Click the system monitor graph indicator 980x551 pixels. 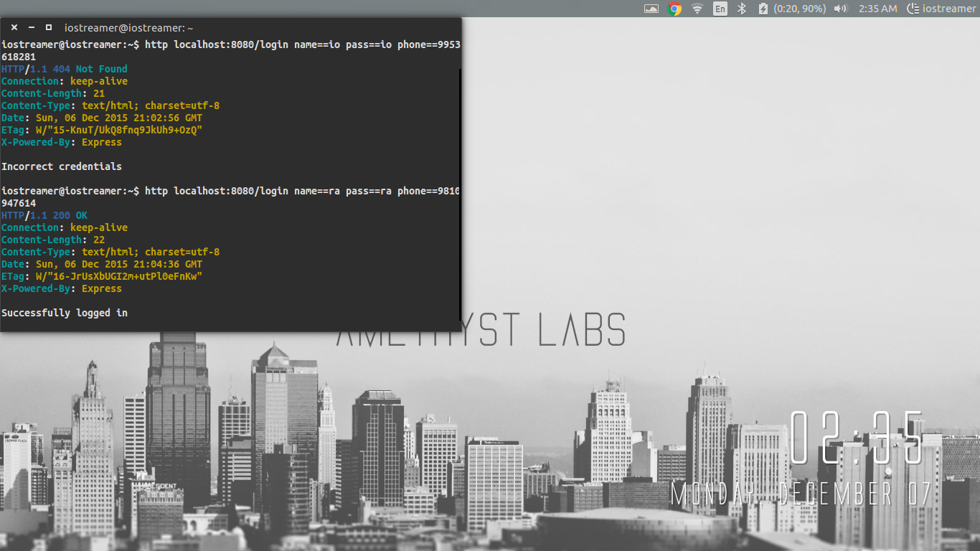(x=651, y=9)
